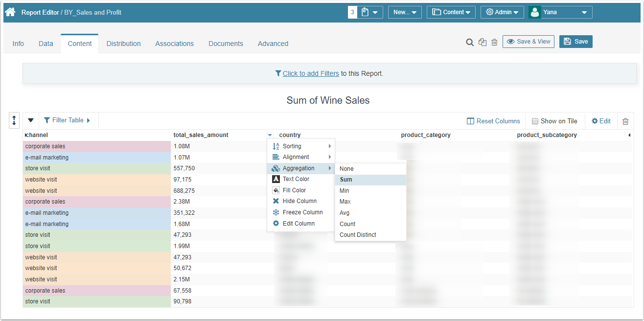Open the Admin dropdown menu
This screenshot has height=321, width=644.
(502, 12)
